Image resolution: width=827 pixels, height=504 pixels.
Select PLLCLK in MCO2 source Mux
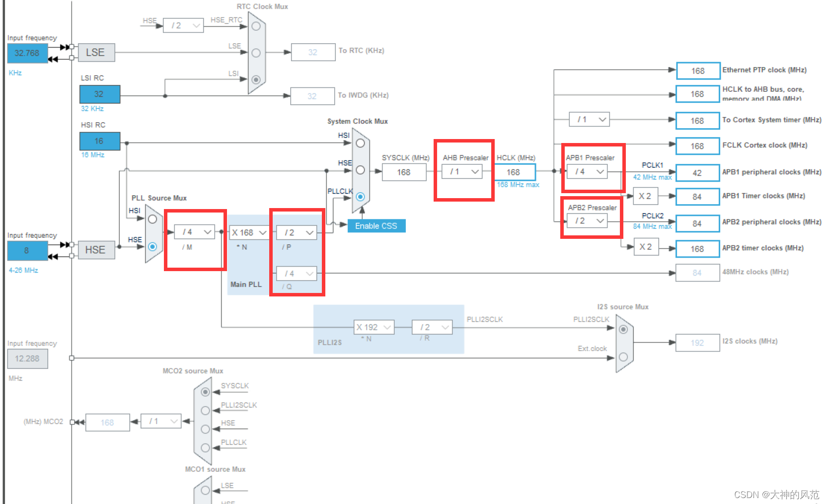(x=205, y=448)
